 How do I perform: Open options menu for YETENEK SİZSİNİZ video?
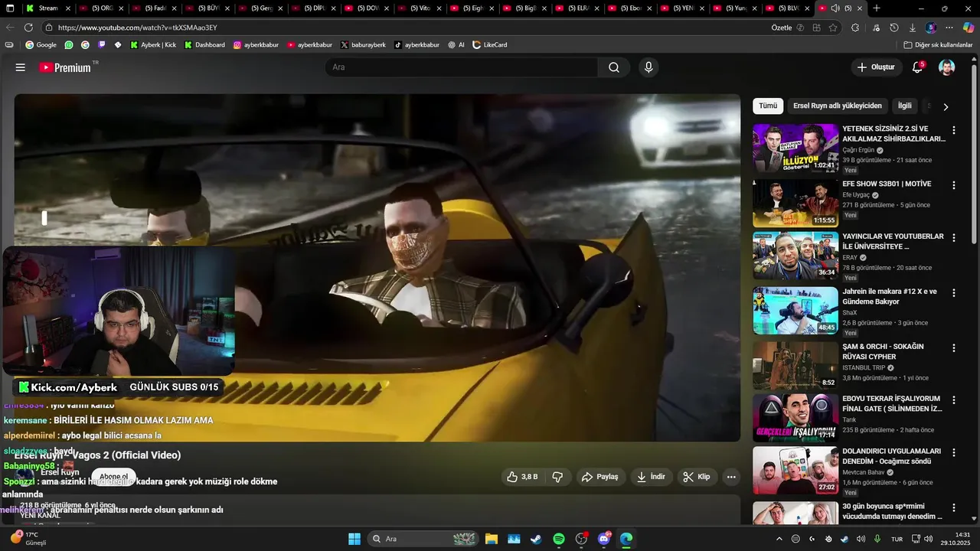click(x=954, y=130)
